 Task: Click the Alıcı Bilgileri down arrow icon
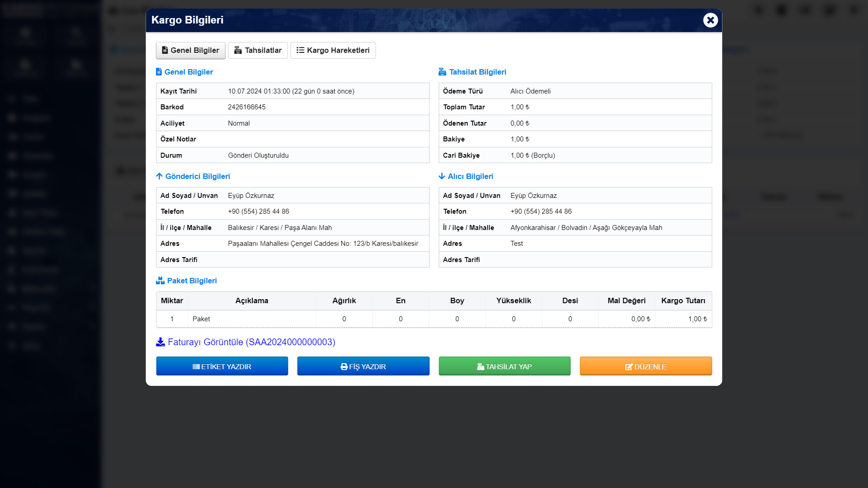pyautogui.click(x=442, y=176)
